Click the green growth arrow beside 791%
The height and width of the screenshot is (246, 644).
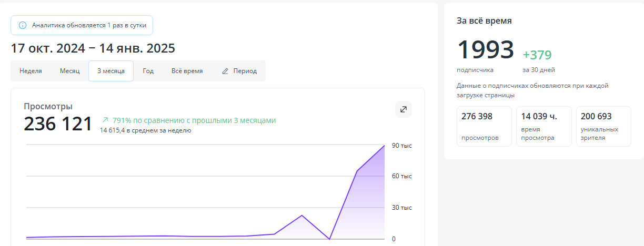click(x=105, y=120)
